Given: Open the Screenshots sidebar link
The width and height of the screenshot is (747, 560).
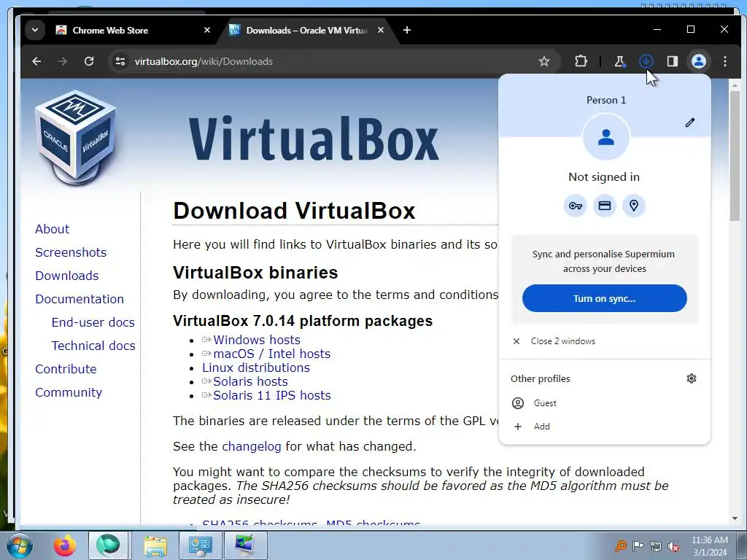Looking at the screenshot, I should click(71, 252).
